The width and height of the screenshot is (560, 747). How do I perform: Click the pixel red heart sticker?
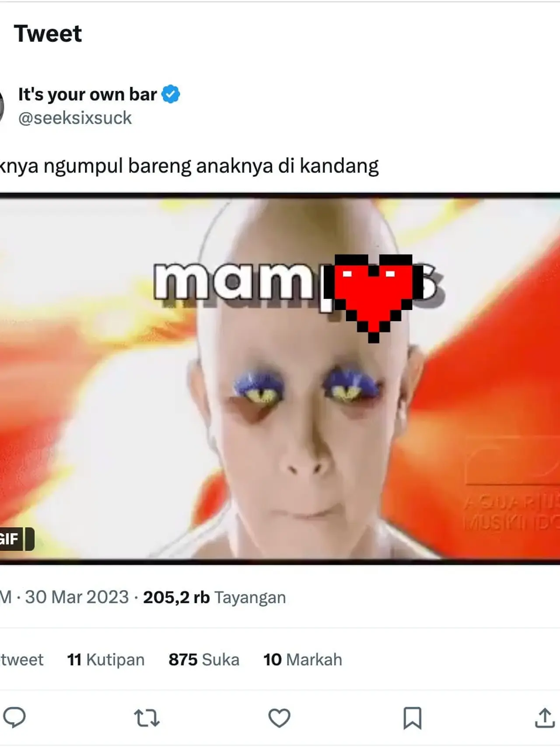click(x=374, y=298)
